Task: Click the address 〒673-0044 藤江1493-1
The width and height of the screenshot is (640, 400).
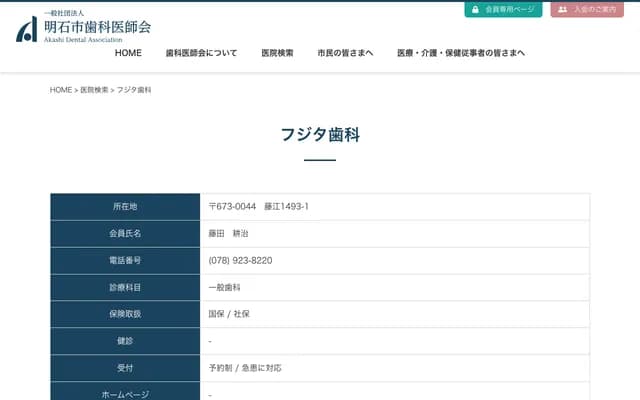Action: tap(258, 206)
